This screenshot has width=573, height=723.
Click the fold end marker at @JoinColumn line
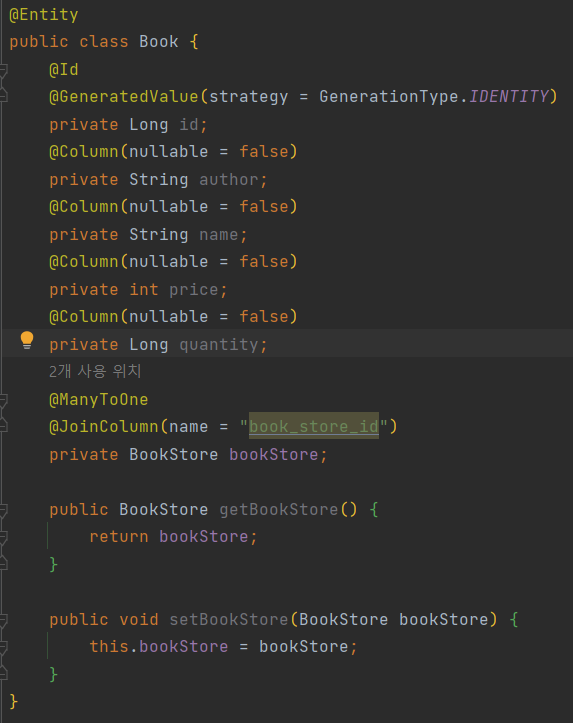pyautogui.click(x=3, y=426)
